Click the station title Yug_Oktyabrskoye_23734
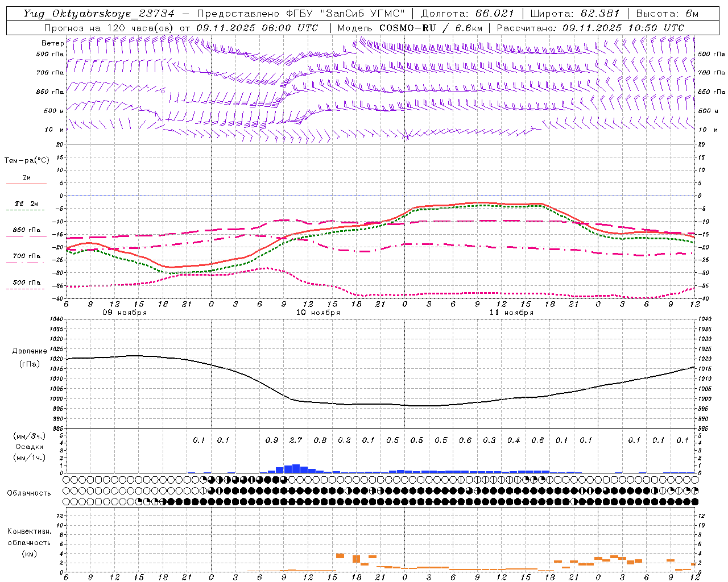This screenshot has height=582, width=728. 99,14
